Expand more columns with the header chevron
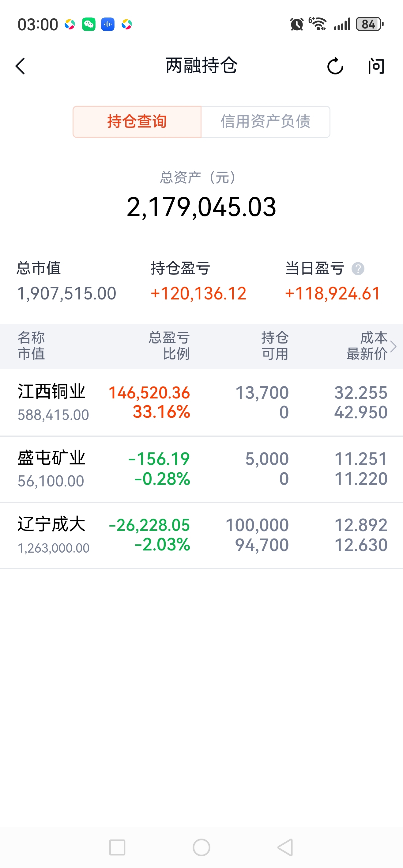The height and width of the screenshot is (868, 403). [x=393, y=346]
